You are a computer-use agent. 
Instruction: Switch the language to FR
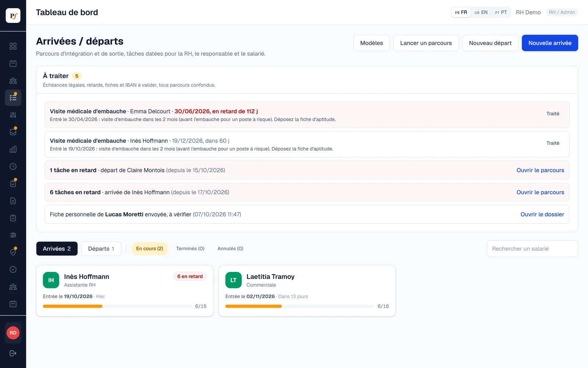coord(461,12)
